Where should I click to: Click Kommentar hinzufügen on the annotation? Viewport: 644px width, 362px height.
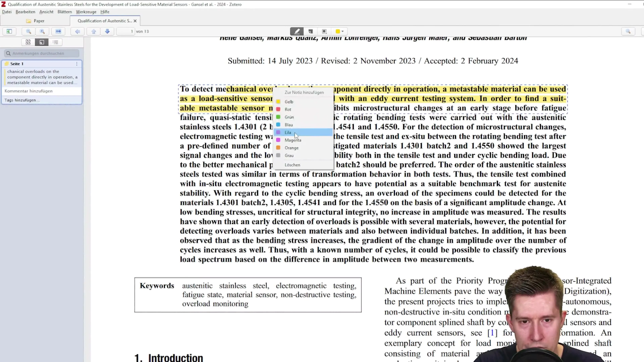click(x=29, y=91)
